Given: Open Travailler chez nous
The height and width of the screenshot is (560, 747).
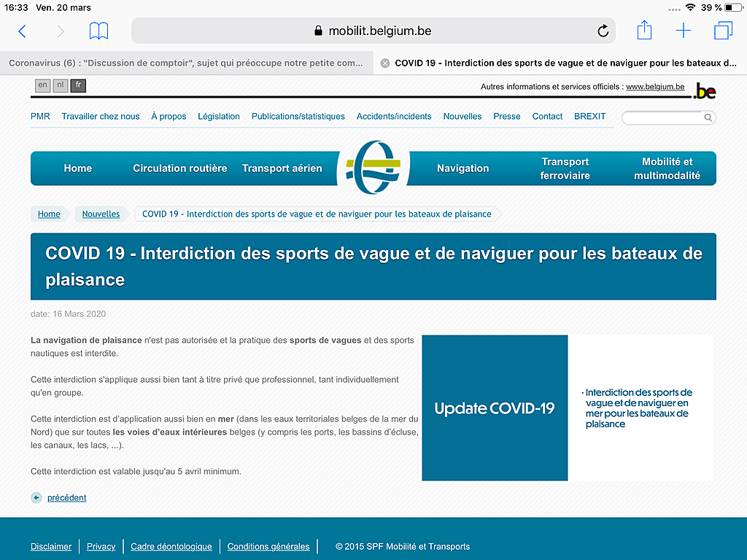Looking at the screenshot, I should point(101,116).
